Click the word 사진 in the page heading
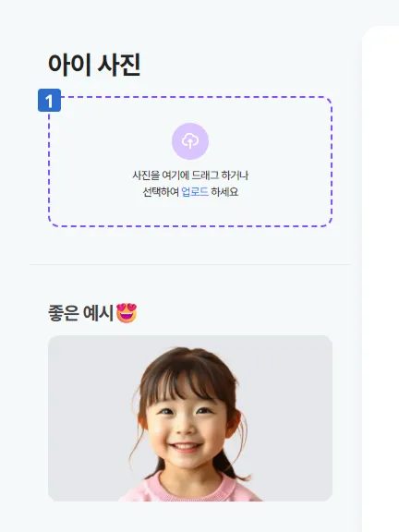399x532 pixels. pos(119,65)
